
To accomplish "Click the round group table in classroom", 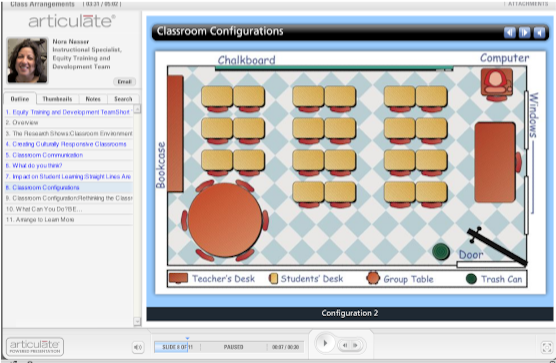I will [x=225, y=220].
